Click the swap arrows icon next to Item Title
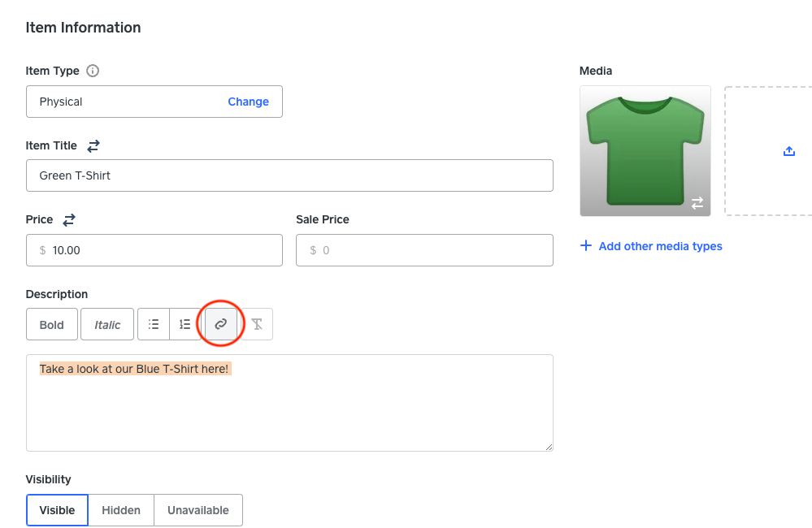 click(93, 146)
